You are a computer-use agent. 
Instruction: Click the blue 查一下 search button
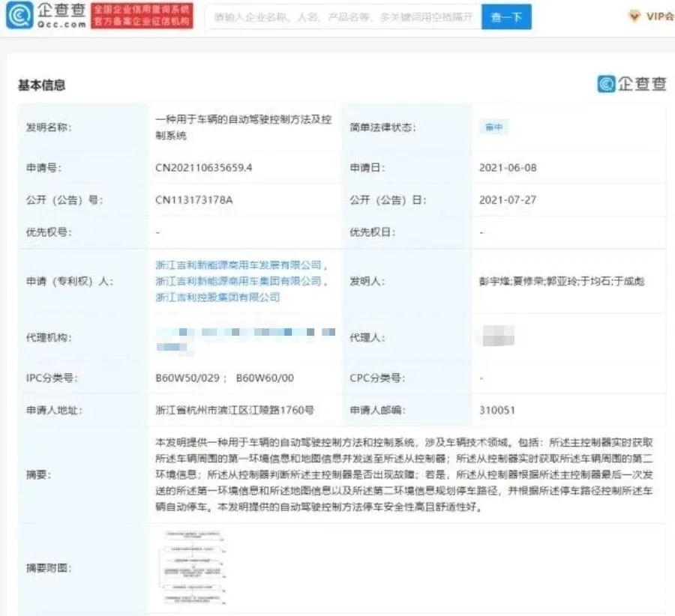coord(506,17)
